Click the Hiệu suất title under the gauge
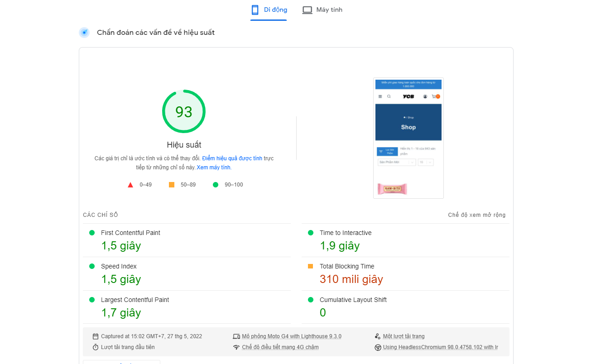The width and height of the screenshot is (591, 364). pyautogui.click(x=184, y=145)
